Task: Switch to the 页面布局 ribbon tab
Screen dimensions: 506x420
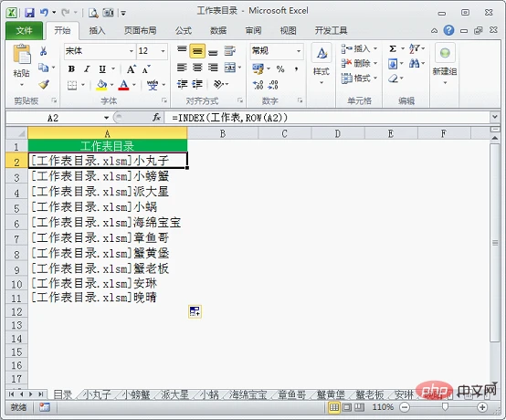Action: coord(141,31)
